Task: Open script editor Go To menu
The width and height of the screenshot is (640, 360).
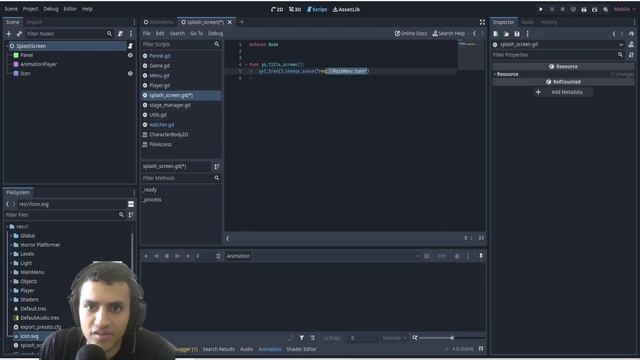Action: pyautogui.click(x=196, y=33)
